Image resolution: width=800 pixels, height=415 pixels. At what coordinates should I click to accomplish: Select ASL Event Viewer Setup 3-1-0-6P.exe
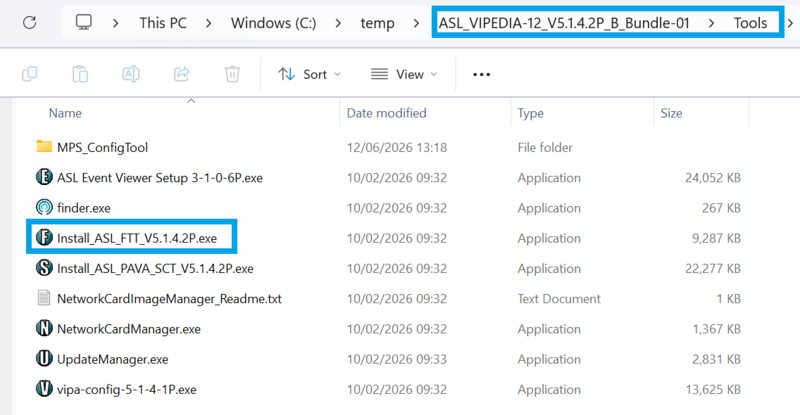click(x=160, y=178)
